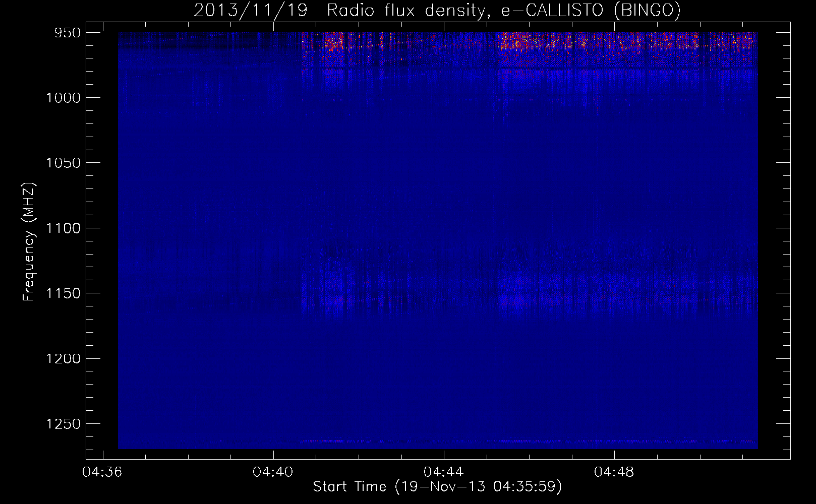The width and height of the screenshot is (816, 504).
Task: Select the '1200' frequency axis label
Action: 63,358
